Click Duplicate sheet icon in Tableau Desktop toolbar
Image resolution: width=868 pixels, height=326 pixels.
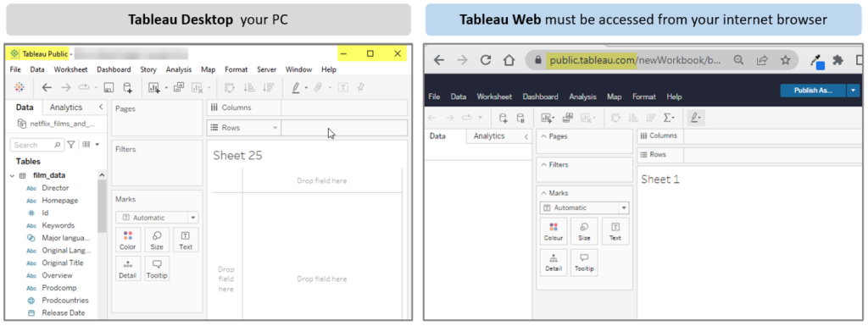pos(179,87)
